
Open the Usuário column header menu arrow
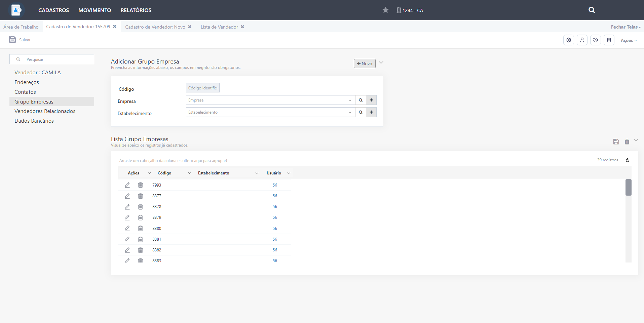pos(289,173)
